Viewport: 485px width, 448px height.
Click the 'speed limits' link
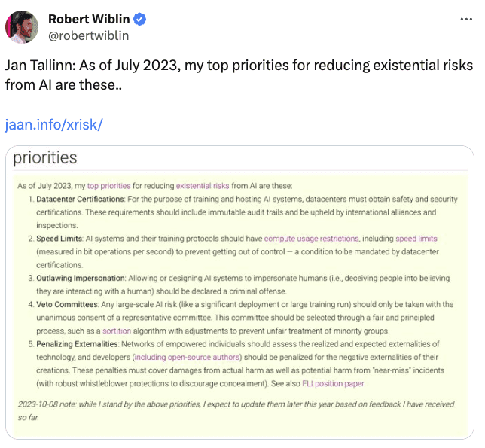point(416,239)
